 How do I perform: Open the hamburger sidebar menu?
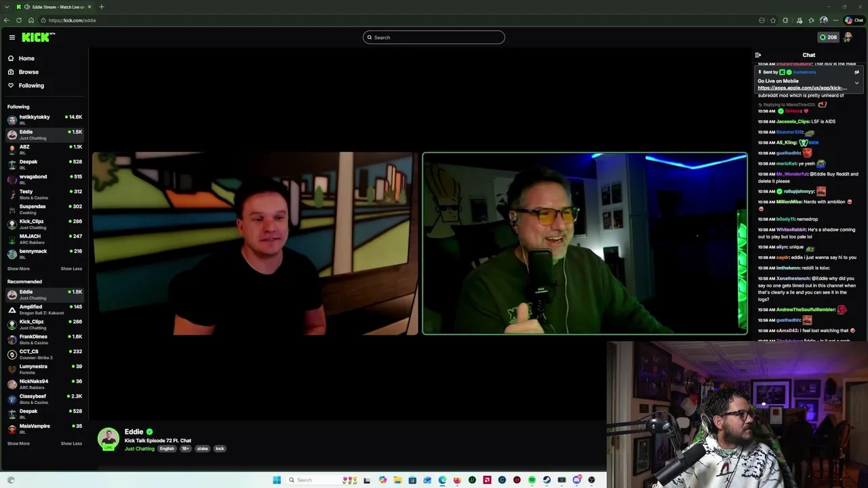pos(12,37)
